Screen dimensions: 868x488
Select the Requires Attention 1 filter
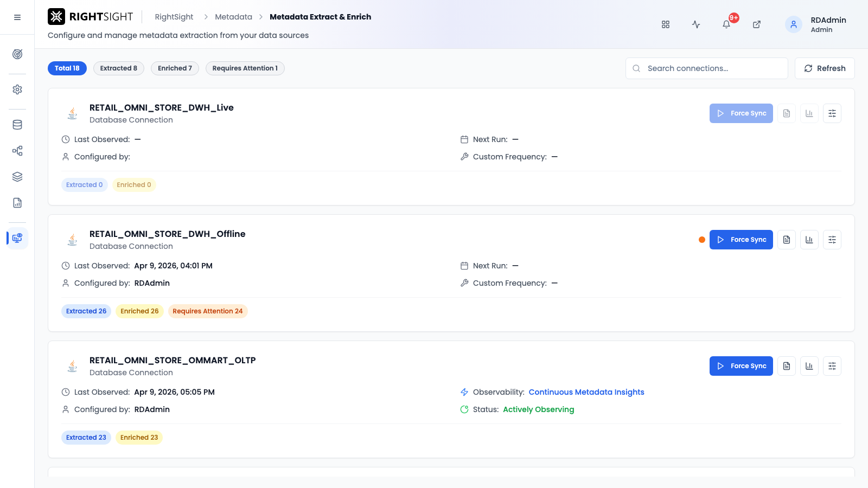(x=245, y=68)
